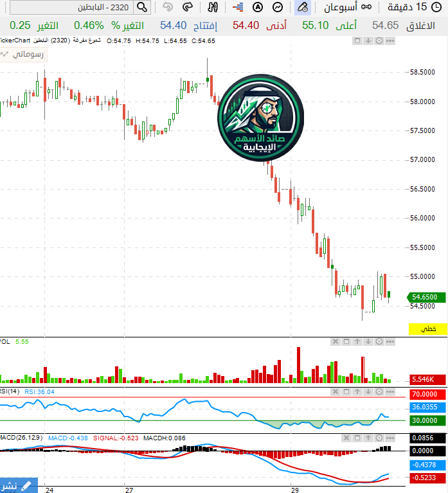This screenshot has width=448, height=493.
Task: Move main price panel down
Action: (368, 40)
